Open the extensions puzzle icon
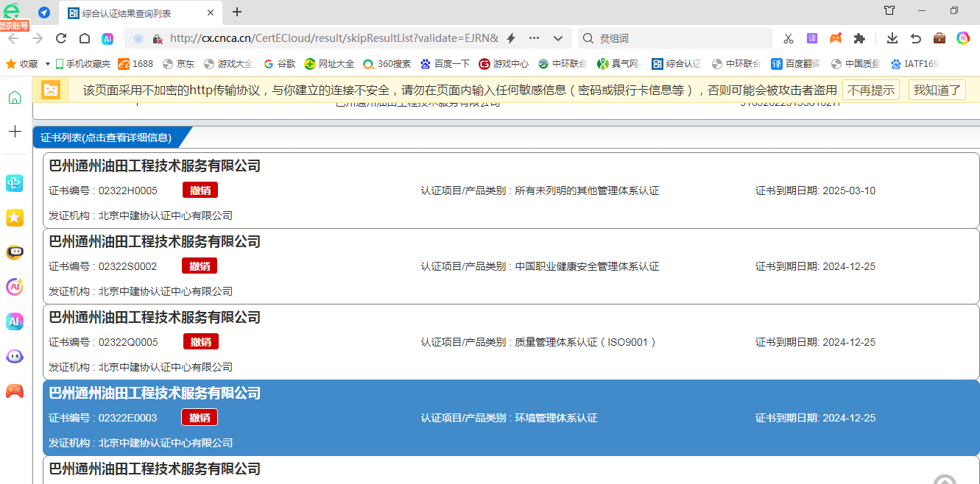 [859, 38]
